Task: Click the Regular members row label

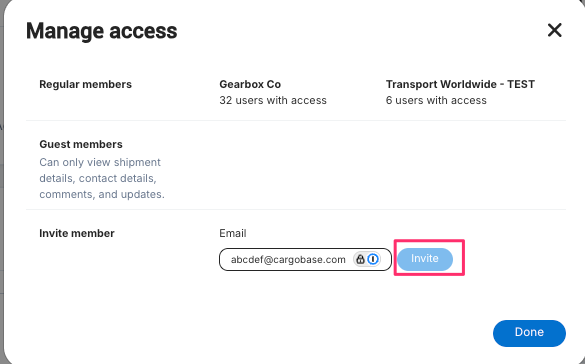Action: pos(85,84)
